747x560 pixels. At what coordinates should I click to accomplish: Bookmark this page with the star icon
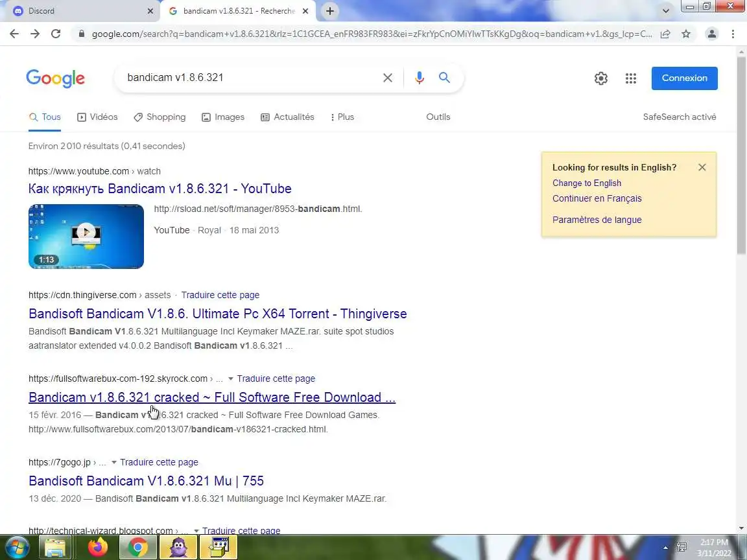[686, 34]
